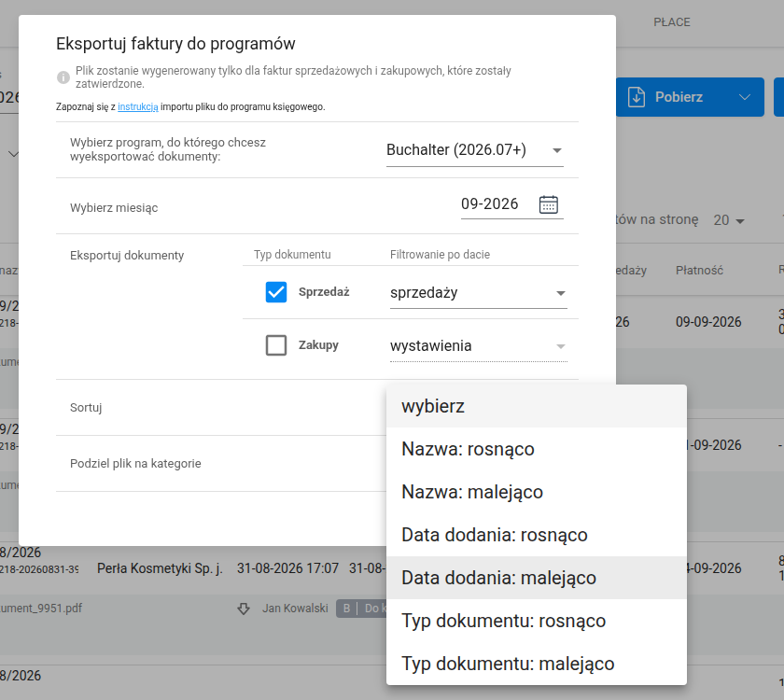This screenshot has height=700, width=784.
Task: Choose Nazwa: malejąco sort option
Action: tap(537, 492)
